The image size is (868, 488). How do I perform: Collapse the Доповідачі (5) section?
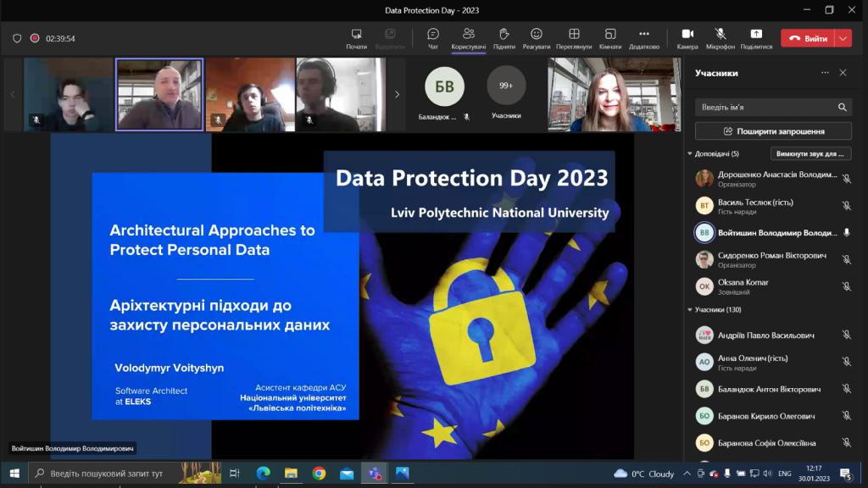[691, 154]
